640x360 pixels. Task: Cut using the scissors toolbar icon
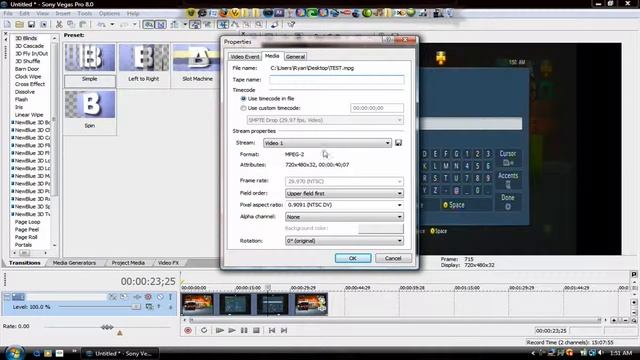click(59, 24)
